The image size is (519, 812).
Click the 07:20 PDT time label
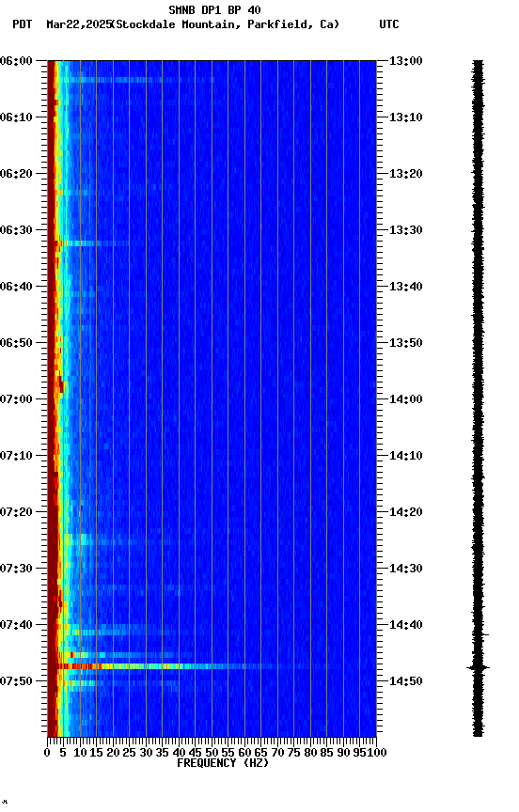16,512
